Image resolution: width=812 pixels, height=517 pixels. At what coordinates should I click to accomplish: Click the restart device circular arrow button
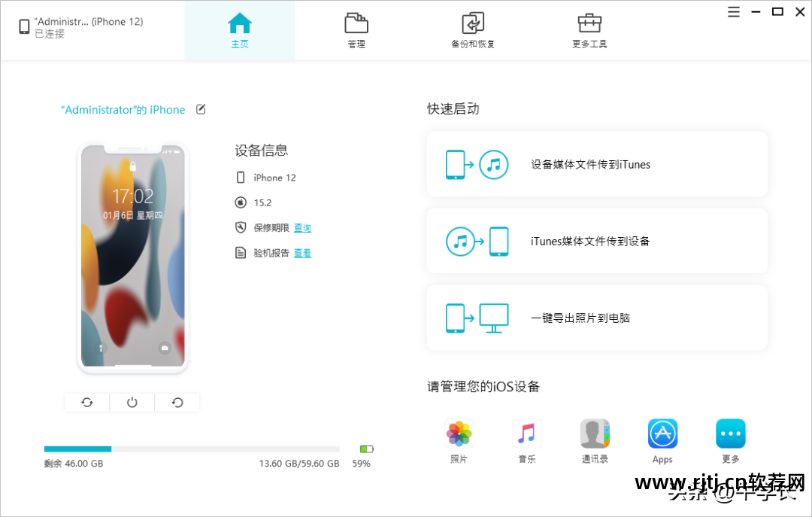click(x=177, y=403)
